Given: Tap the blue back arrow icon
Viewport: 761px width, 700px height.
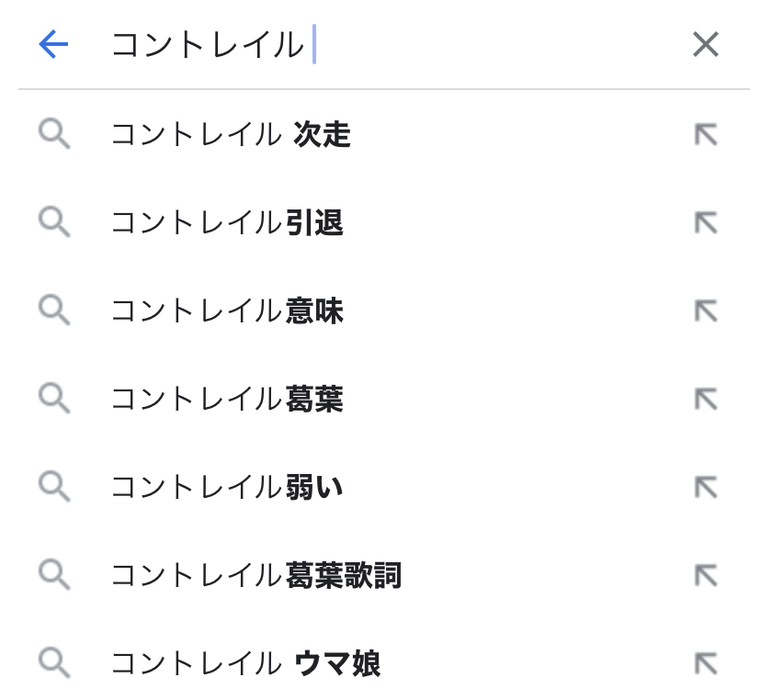Looking at the screenshot, I should tap(54, 44).
